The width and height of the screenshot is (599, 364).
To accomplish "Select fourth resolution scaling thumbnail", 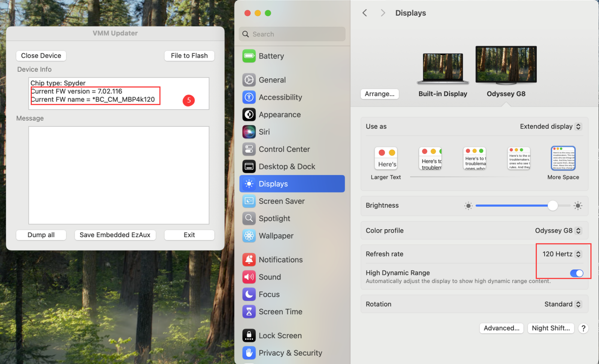I will tap(519, 158).
